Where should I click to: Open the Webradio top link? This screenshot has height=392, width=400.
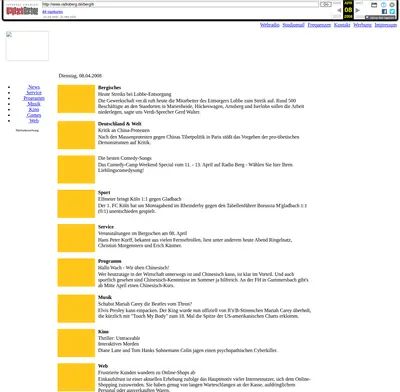tap(270, 25)
